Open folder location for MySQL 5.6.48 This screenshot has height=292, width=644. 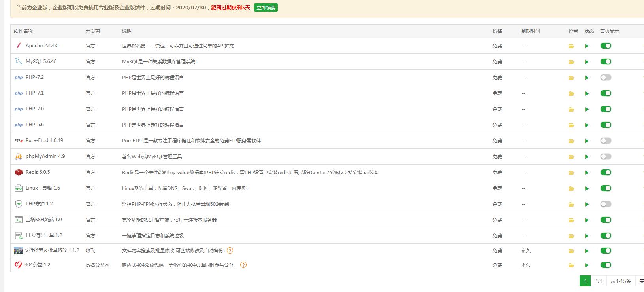571,62
